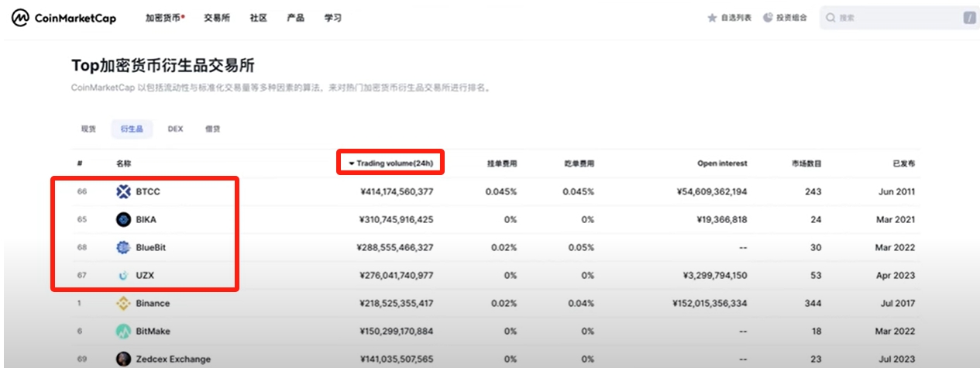Click BIKA volume ¥310,745,916,425

(x=397, y=219)
